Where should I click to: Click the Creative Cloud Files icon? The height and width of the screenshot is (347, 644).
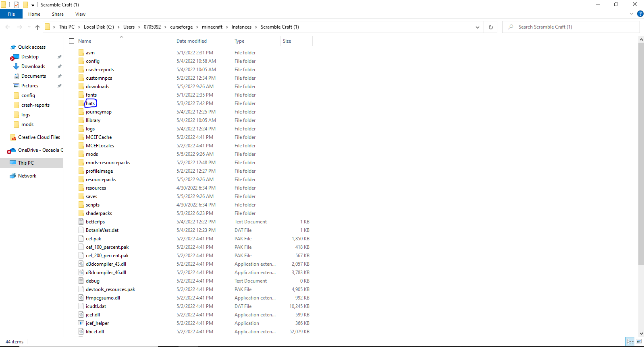click(13, 137)
